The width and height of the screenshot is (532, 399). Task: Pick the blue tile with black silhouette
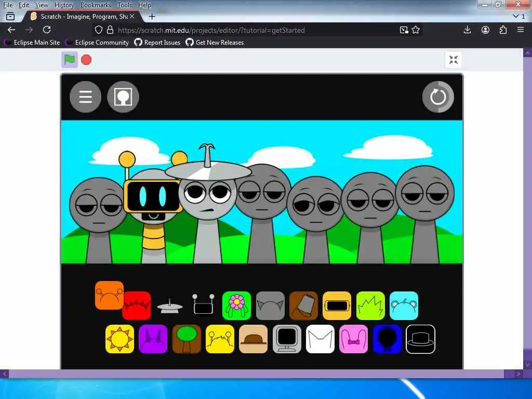click(x=387, y=339)
